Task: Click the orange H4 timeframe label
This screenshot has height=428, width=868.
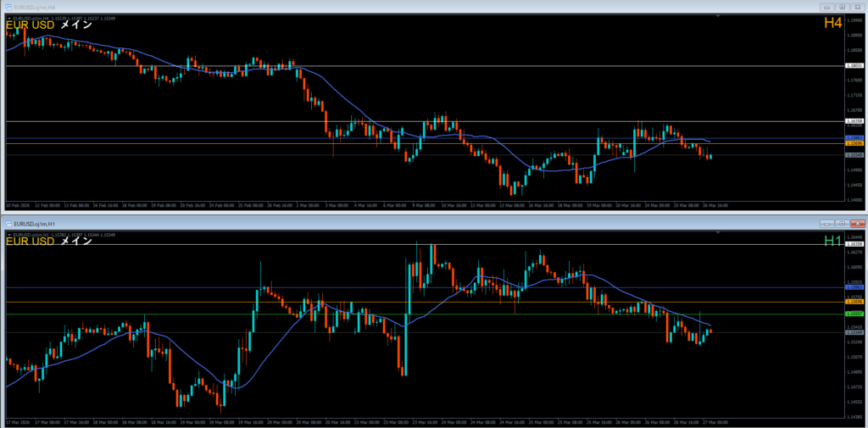Action: pyautogui.click(x=832, y=23)
